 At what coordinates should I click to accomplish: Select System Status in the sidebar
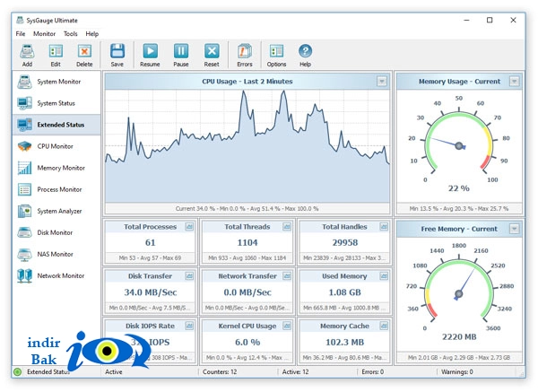pyautogui.click(x=56, y=103)
